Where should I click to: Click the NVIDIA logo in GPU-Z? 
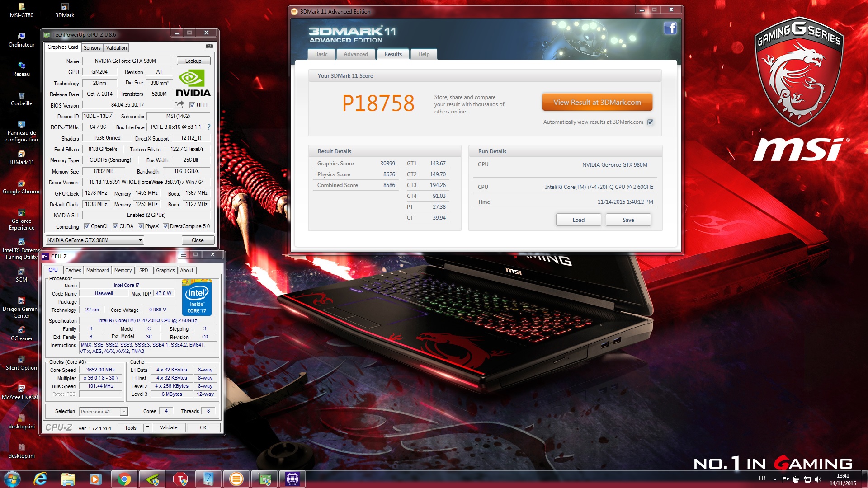(193, 83)
